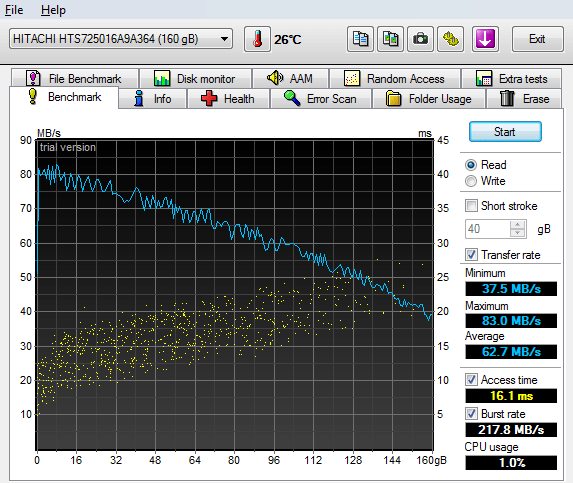Uncheck the Transfer rate checkbox

click(x=471, y=255)
